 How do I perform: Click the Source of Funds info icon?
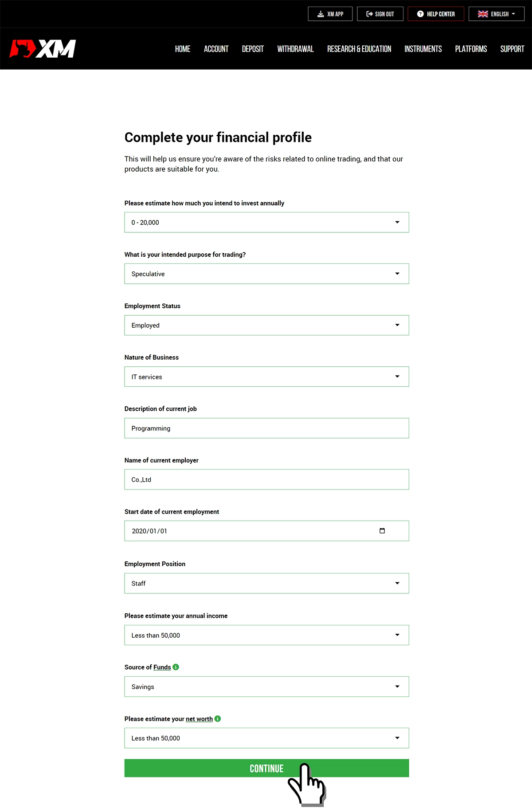pyautogui.click(x=176, y=667)
